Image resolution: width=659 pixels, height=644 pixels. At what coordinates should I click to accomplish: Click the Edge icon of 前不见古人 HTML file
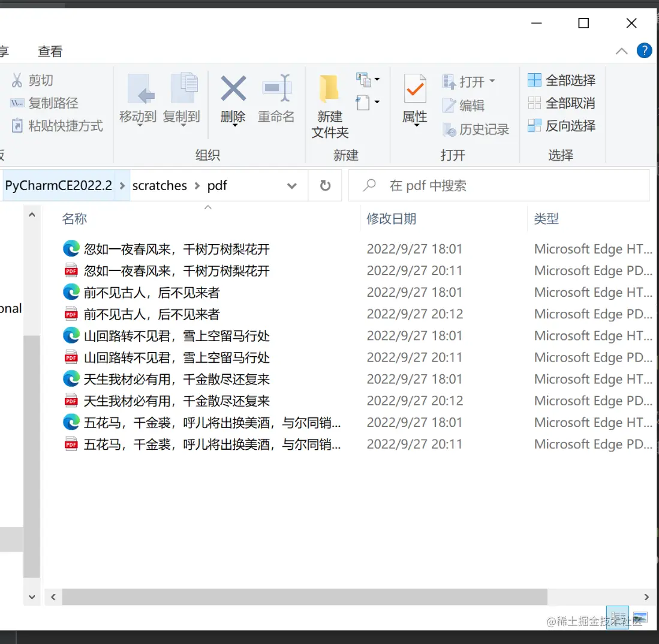(71, 292)
